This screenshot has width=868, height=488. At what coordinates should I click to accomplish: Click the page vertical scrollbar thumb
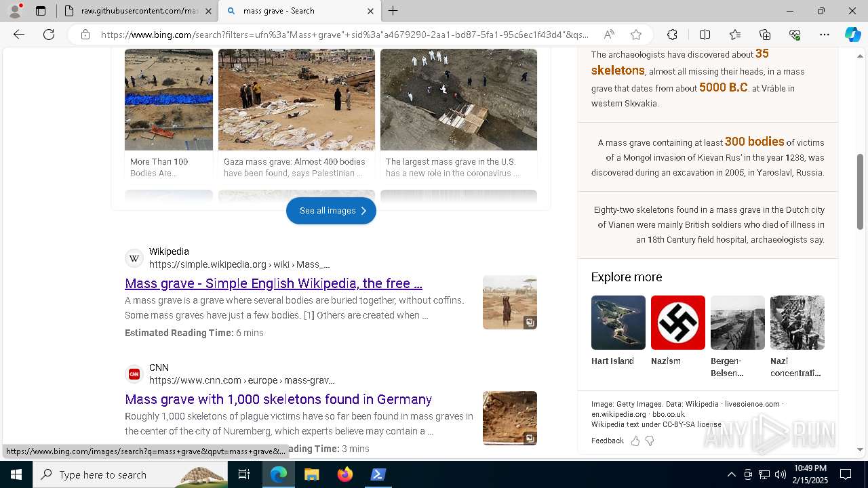[x=861, y=192]
